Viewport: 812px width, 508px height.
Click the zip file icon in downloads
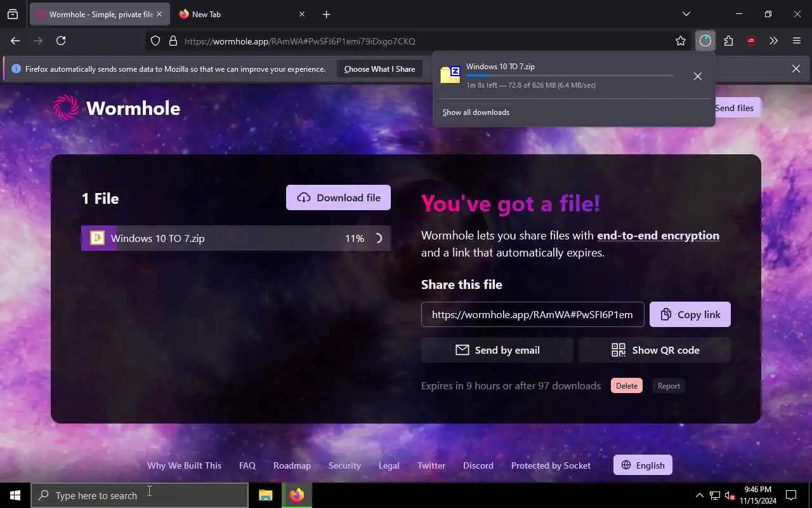[450, 75]
